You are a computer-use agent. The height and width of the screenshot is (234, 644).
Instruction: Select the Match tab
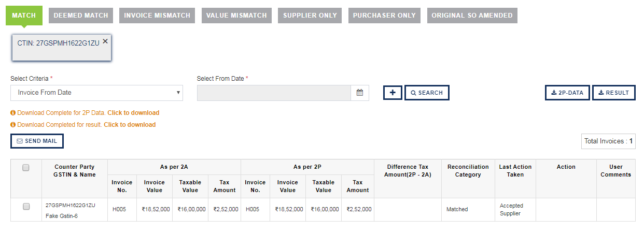click(x=24, y=16)
